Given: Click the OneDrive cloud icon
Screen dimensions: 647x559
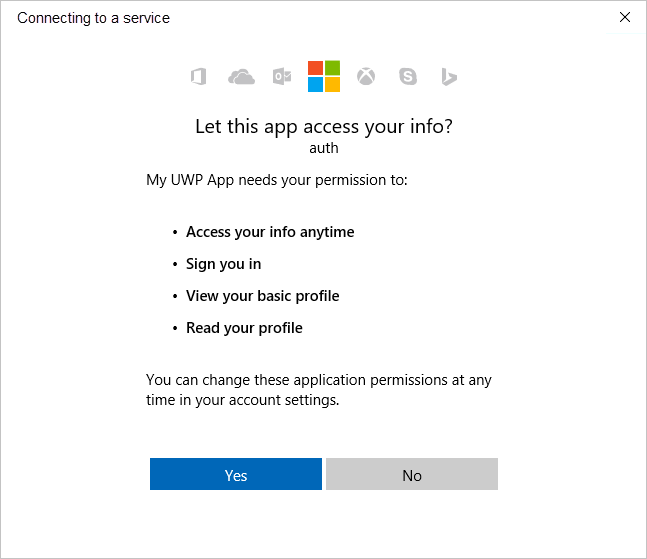Looking at the screenshot, I should click(x=241, y=77).
